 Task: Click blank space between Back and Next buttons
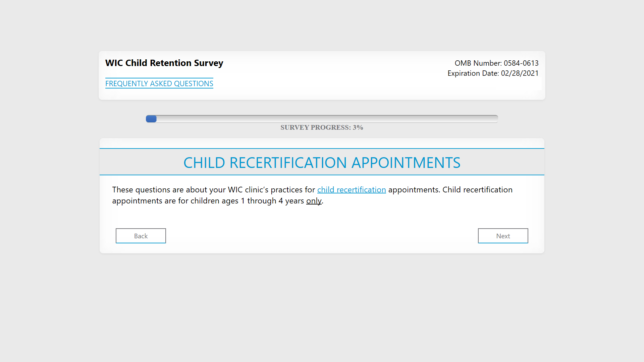pos(322,236)
